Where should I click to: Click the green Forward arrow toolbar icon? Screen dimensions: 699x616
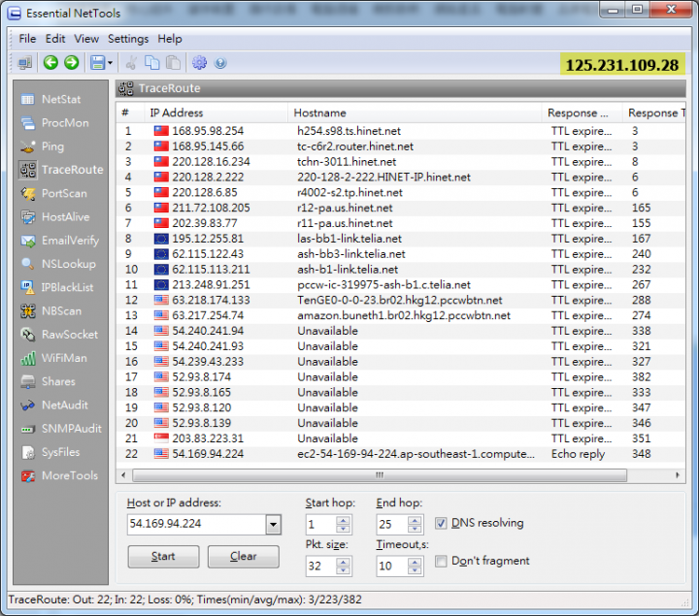click(x=71, y=62)
